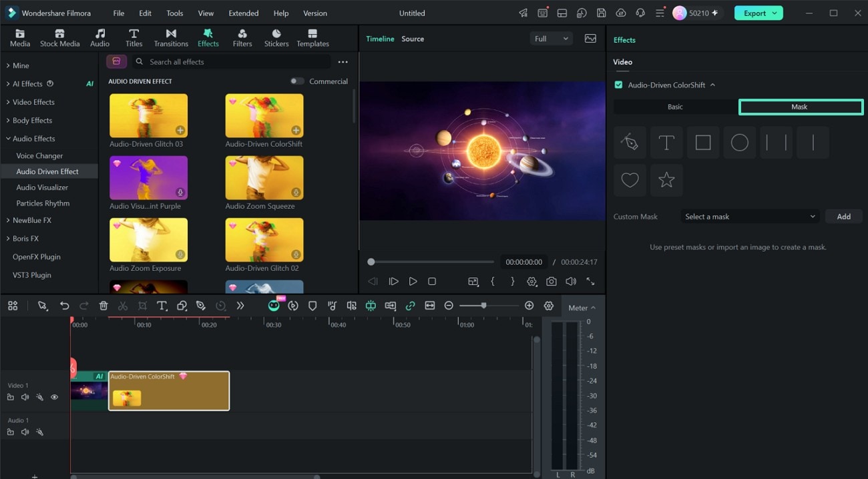Viewport: 868px width, 479px height.
Task: Undo the last timeline action
Action: pos(64,306)
